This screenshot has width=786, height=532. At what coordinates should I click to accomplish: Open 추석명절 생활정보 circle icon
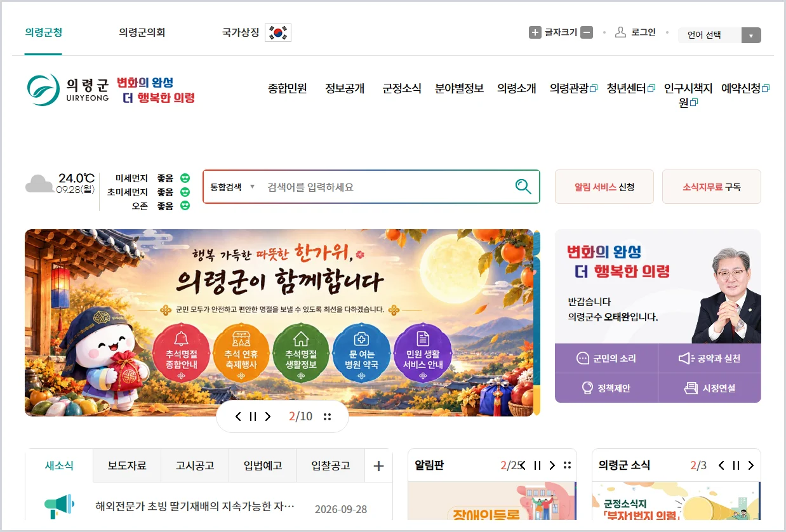click(301, 353)
